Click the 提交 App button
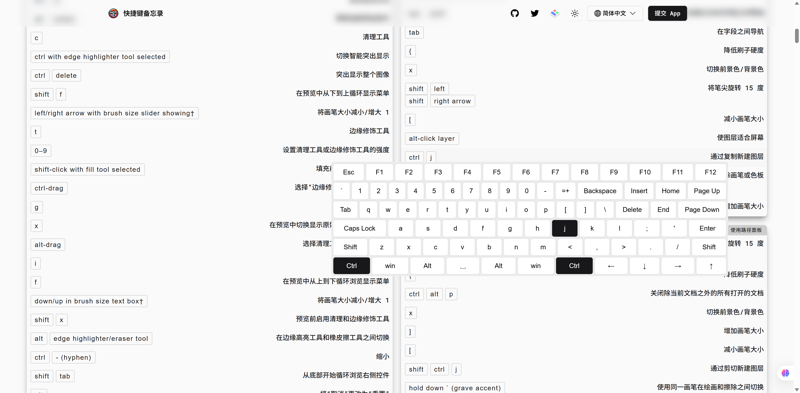 [x=667, y=13]
